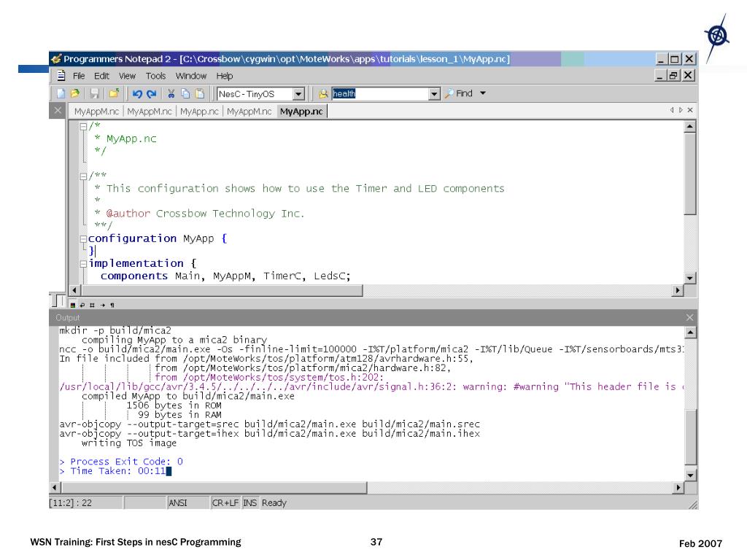Click the editor's down scroll arrow
The height and width of the screenshot is (560, 747).
[x=690, y=278]
